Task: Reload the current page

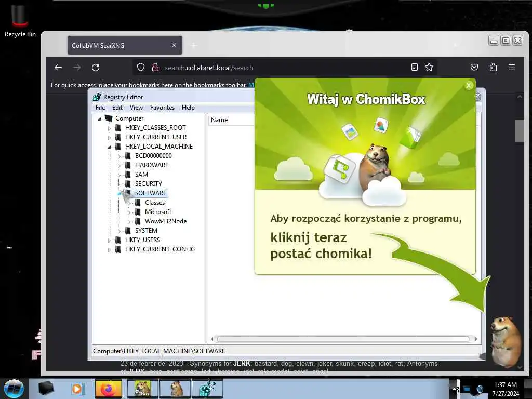Action: [x=96, y=67]
